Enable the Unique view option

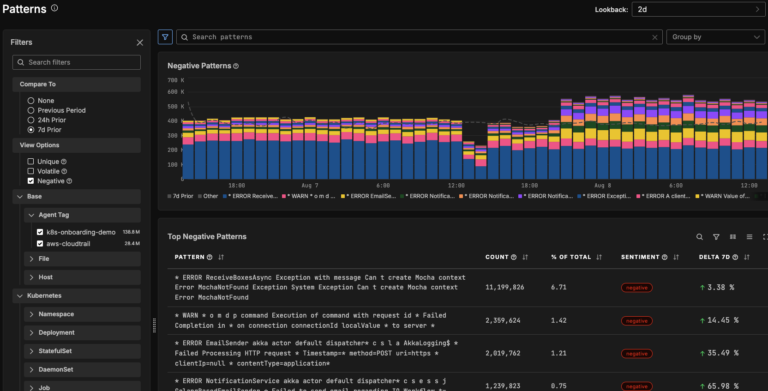[x=31, y=161]
